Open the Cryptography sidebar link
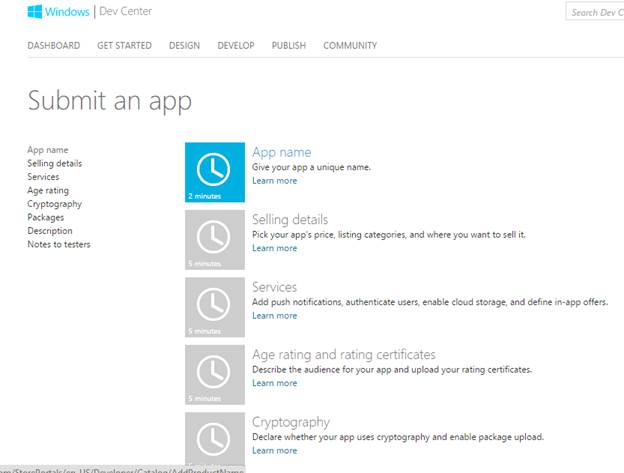624x473 pixels. (x=54, y=204)
